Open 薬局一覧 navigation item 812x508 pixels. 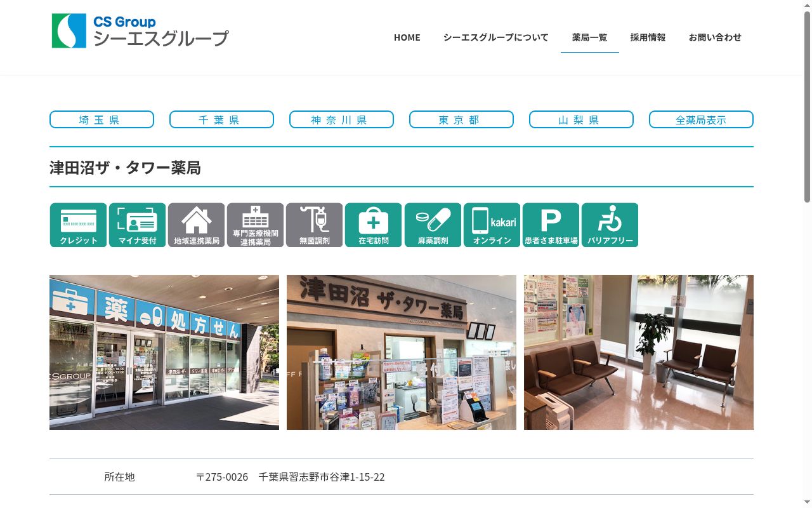tap(589, 37)
